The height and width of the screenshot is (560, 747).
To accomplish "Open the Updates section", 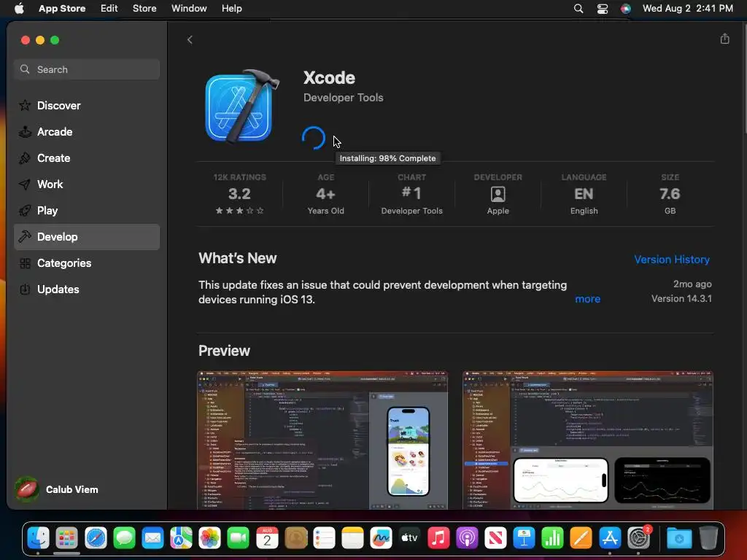I will pos(87,289).
